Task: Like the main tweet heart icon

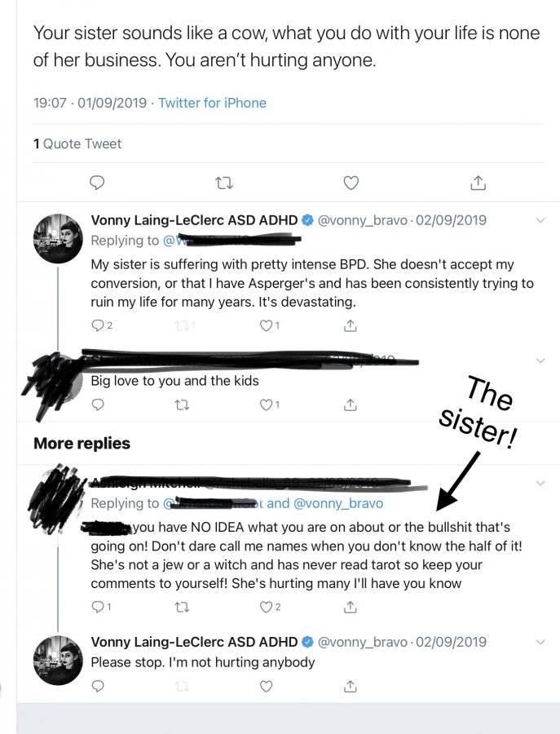Action: (351, 183)
